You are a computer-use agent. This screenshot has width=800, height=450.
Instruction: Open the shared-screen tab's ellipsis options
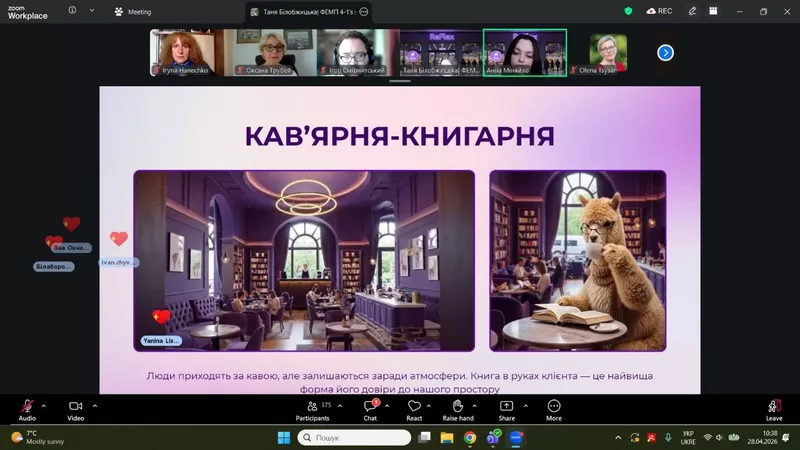[x=364, y=12]
